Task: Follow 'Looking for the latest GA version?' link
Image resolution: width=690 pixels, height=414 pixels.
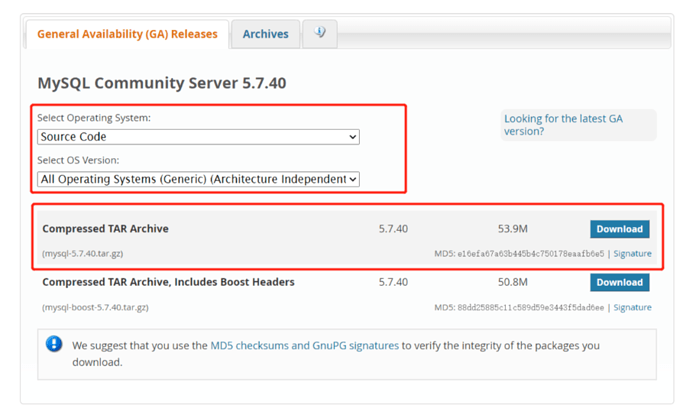Action: pyautogui.click(x=563, y=124)
